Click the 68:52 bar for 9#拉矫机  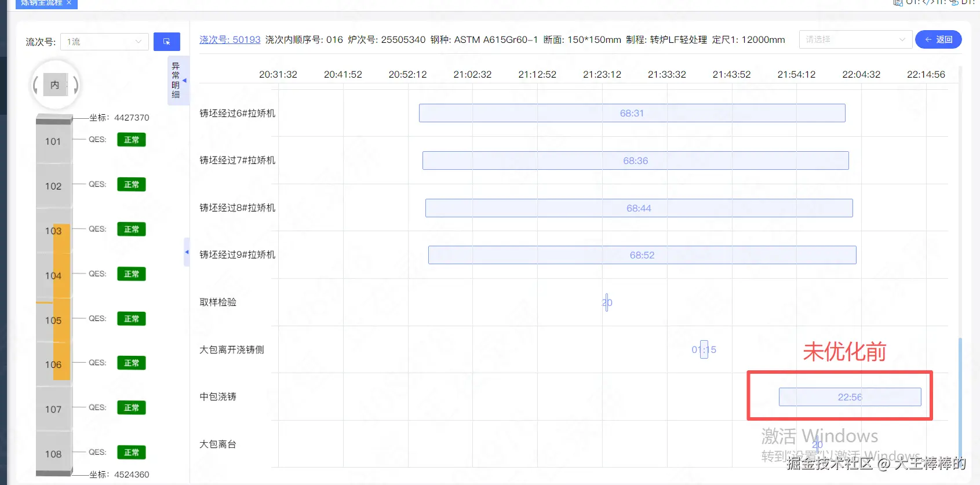pyautogui.click(x=642, y=255)
